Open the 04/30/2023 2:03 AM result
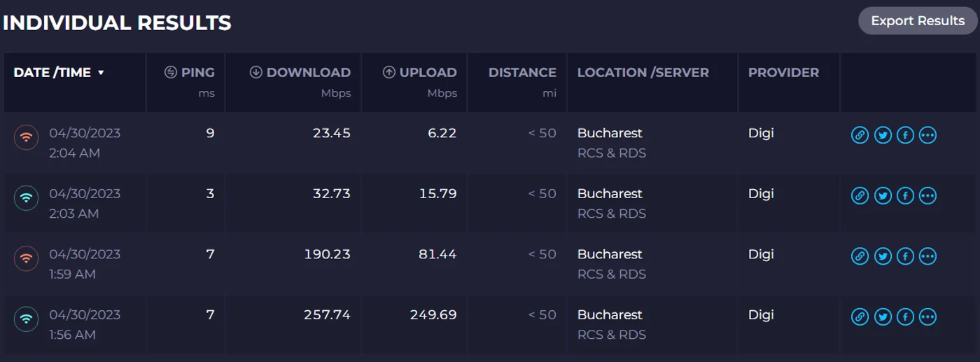 85,203
